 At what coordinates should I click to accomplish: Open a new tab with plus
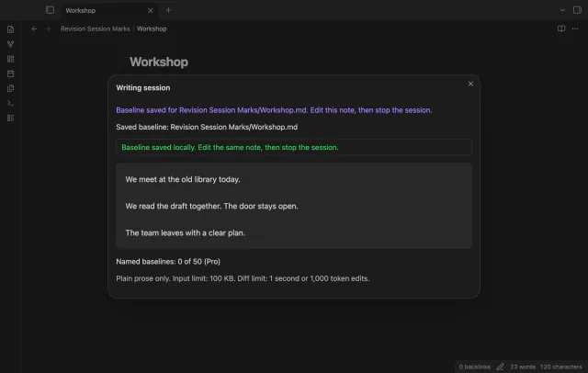pos(168,10)
